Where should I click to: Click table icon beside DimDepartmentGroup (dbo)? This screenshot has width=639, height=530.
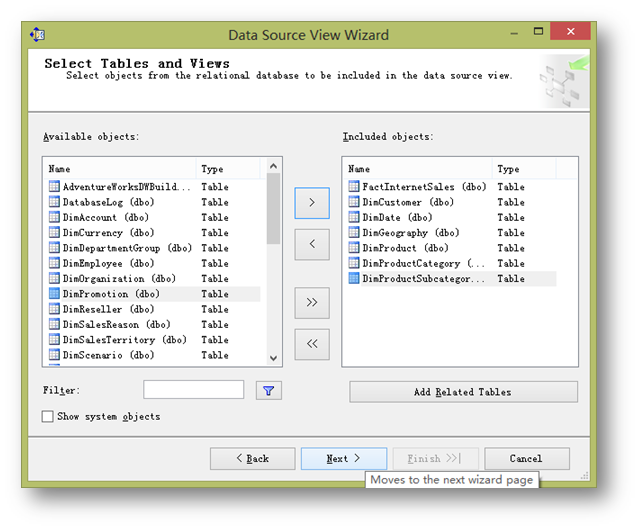(x=54, y=248)
